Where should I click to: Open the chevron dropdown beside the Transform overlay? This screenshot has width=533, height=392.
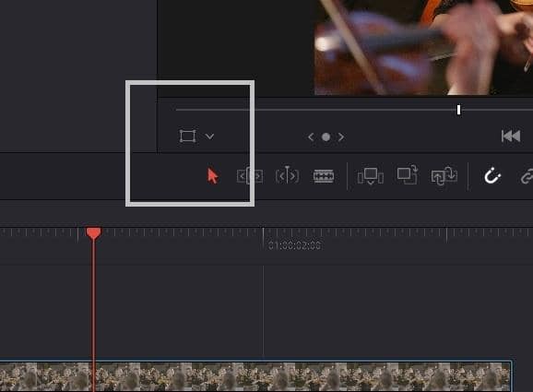pos(209,137)
